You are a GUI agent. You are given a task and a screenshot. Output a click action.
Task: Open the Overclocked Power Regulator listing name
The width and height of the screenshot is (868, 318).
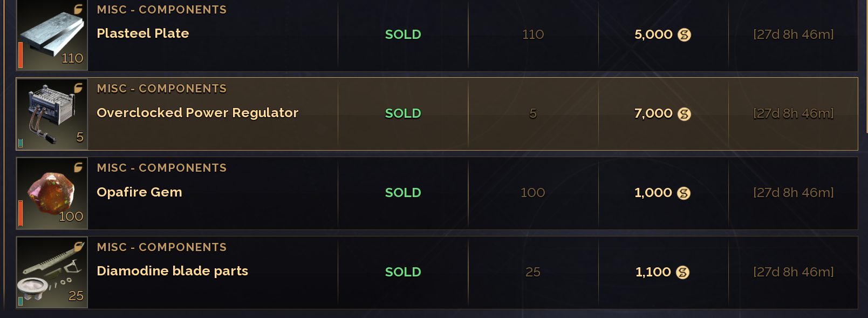pyautogui.click(x=197, y=113)
